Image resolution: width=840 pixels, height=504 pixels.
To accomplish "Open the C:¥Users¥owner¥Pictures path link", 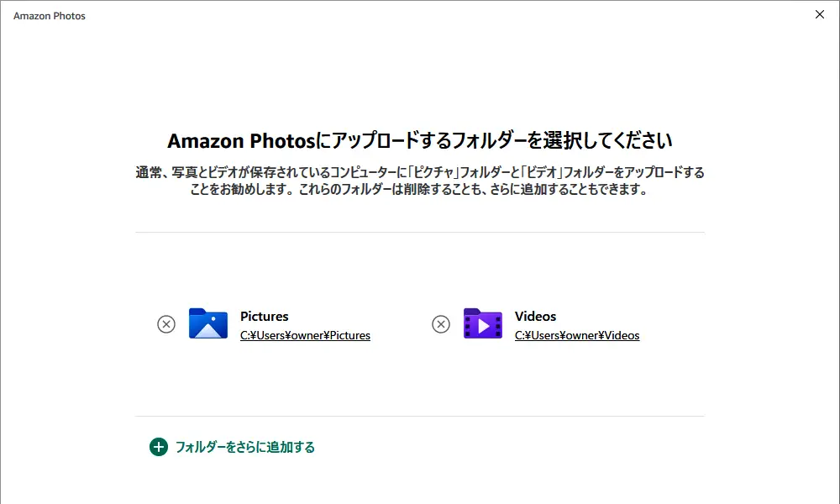I will (305, 335).
